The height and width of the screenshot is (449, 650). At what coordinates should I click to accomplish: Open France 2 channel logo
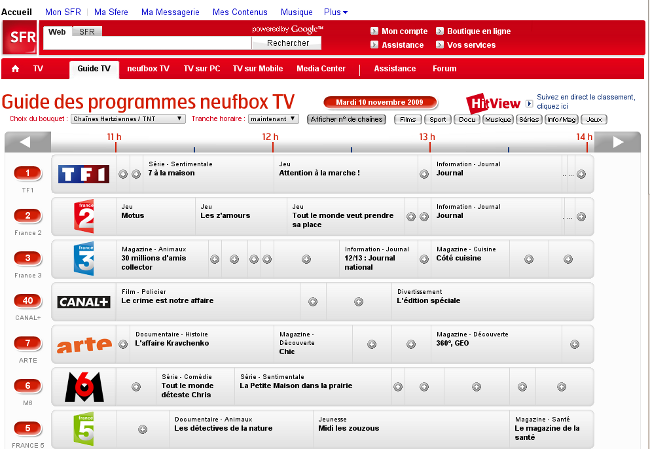[85, 216]
